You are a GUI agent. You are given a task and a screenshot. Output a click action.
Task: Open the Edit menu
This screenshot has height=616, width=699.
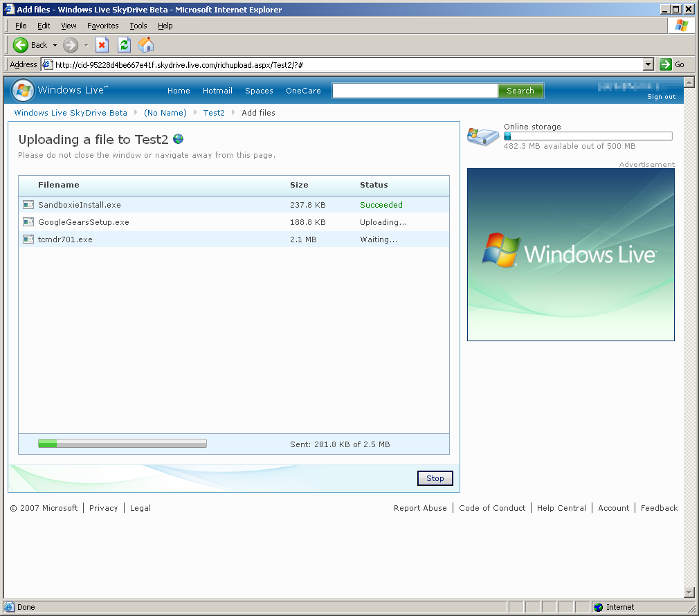point(43,26)
